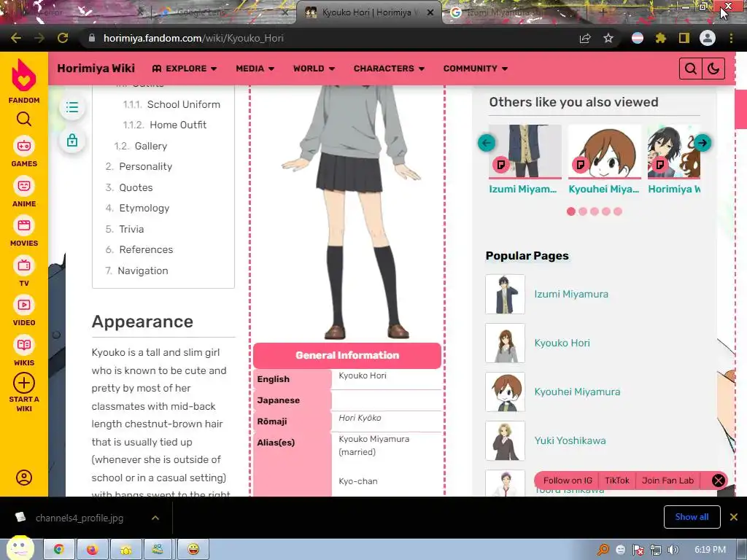Image resolution: width=747 pixels, height=560 pixels.
Task: Open the Kyouhei Miyamura carousel card
Action: pyautogui.click(x=605, y=159)
